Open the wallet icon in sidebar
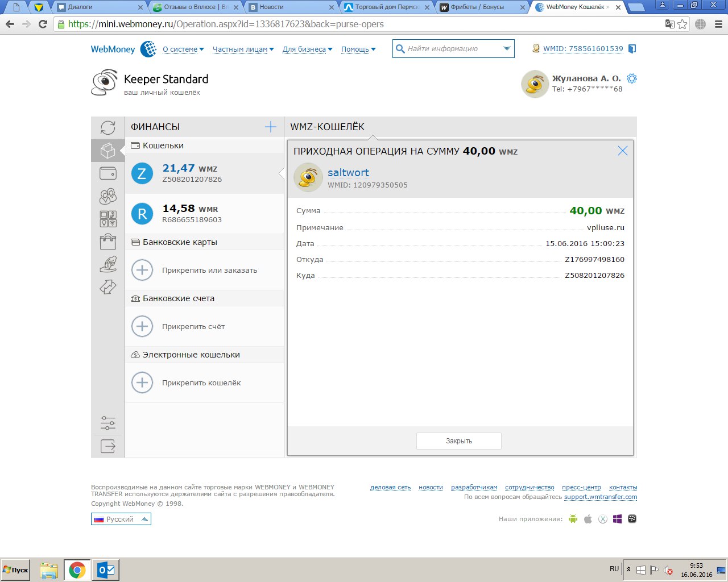The width and height of the screenshot is (728, 582). coord(108,173)
